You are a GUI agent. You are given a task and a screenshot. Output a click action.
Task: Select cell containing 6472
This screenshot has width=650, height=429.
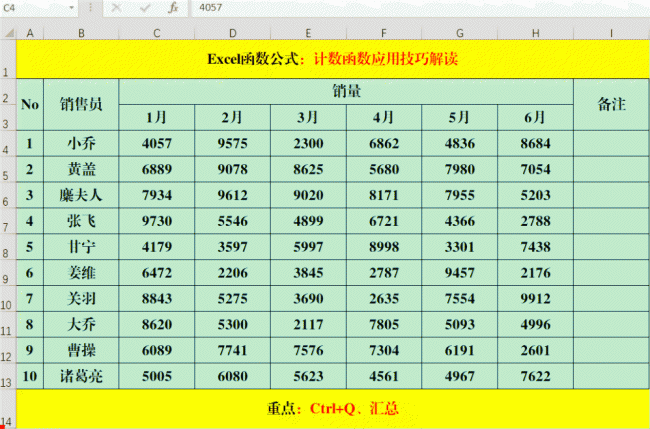(157, 273)
